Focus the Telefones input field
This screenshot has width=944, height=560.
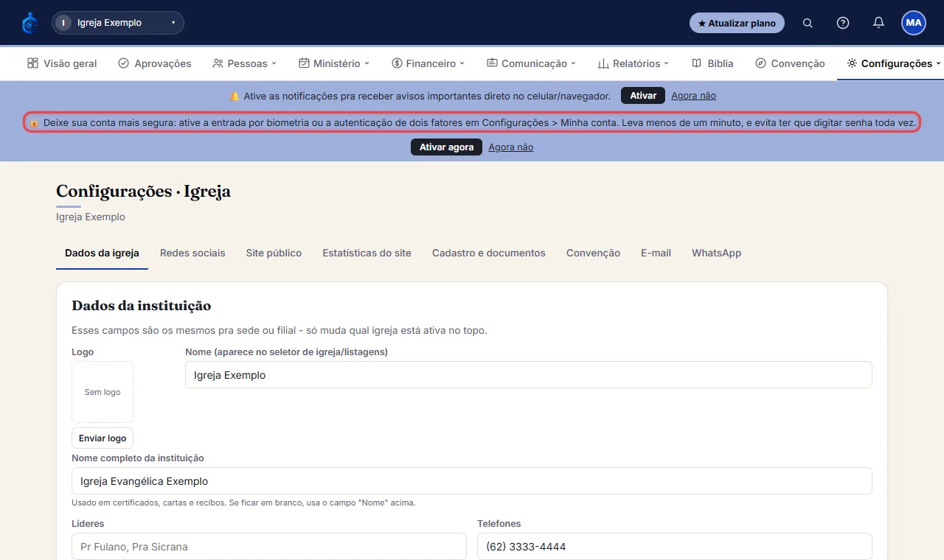click(x=675, y=547)
